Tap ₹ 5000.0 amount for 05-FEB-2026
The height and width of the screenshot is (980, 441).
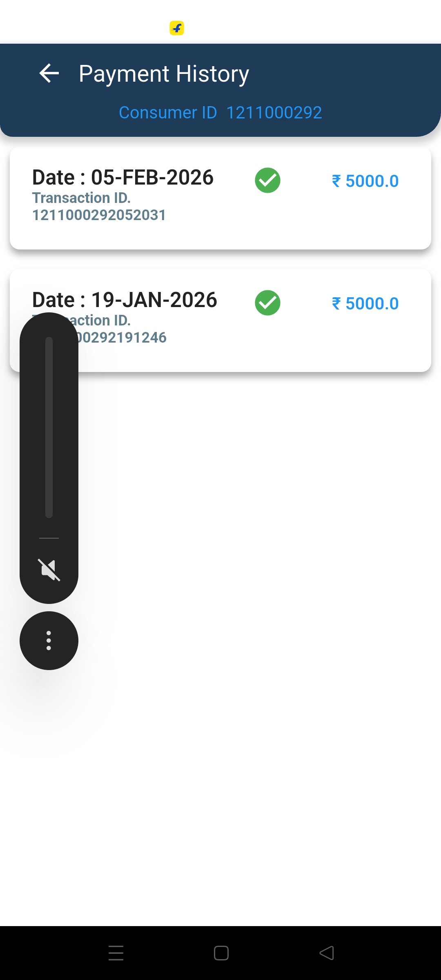(365, 181)
